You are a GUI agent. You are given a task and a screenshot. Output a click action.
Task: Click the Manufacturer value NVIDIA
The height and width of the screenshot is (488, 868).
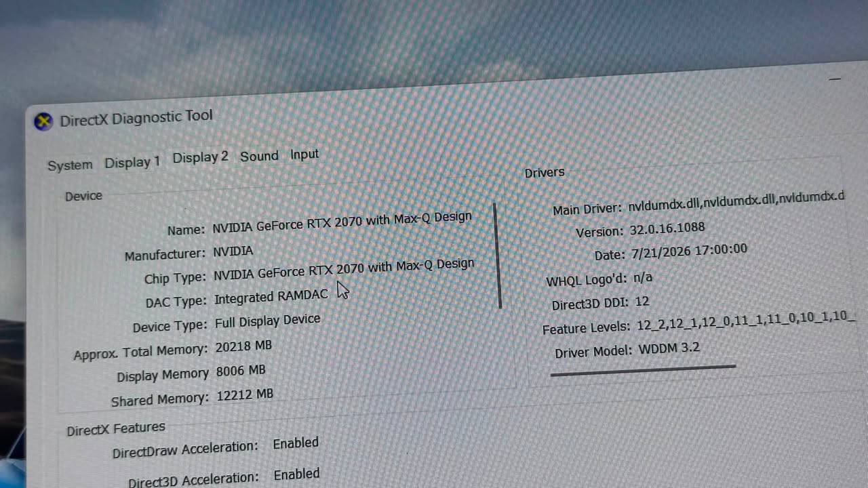tap(233, 251)
